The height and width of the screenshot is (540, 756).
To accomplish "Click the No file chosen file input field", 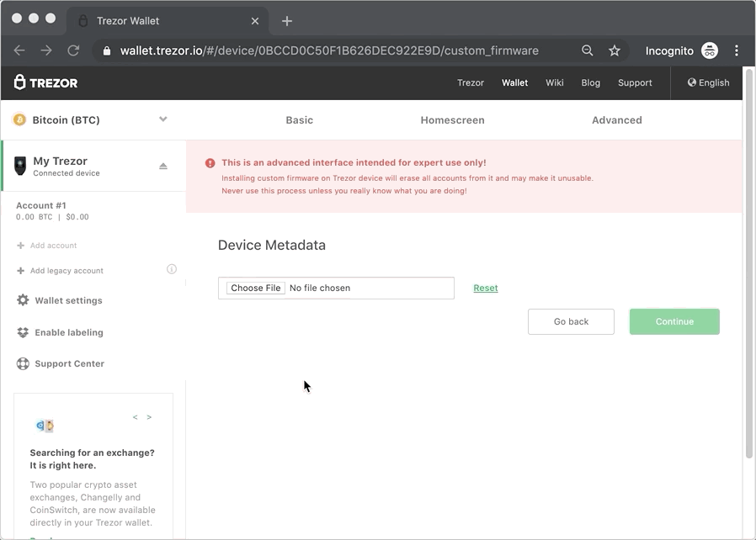I will [336, 288].
